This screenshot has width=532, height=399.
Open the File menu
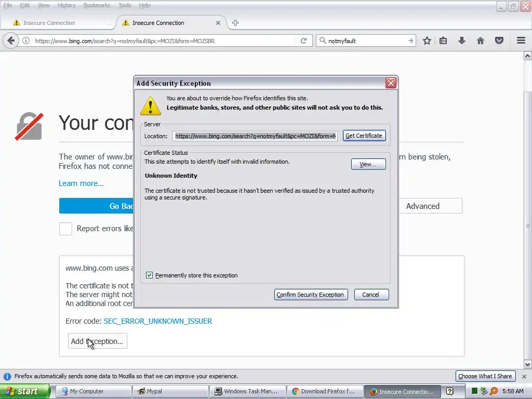(x=8, y=5)
